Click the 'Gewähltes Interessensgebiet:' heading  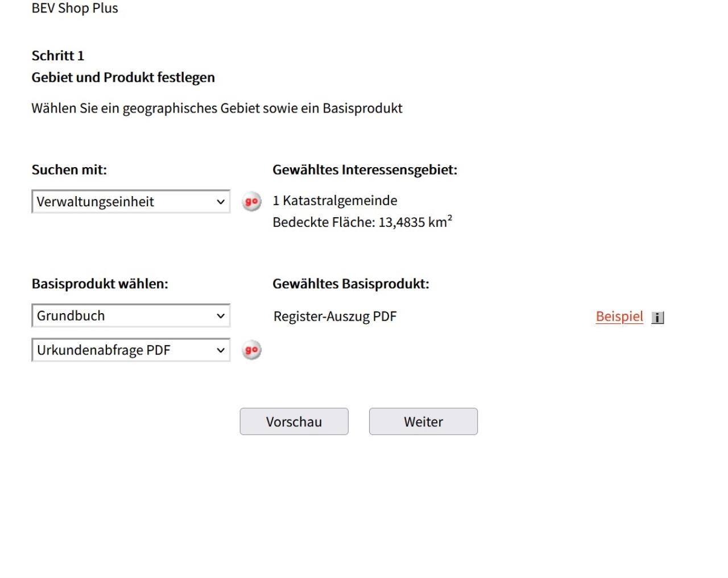click(365, 170)
